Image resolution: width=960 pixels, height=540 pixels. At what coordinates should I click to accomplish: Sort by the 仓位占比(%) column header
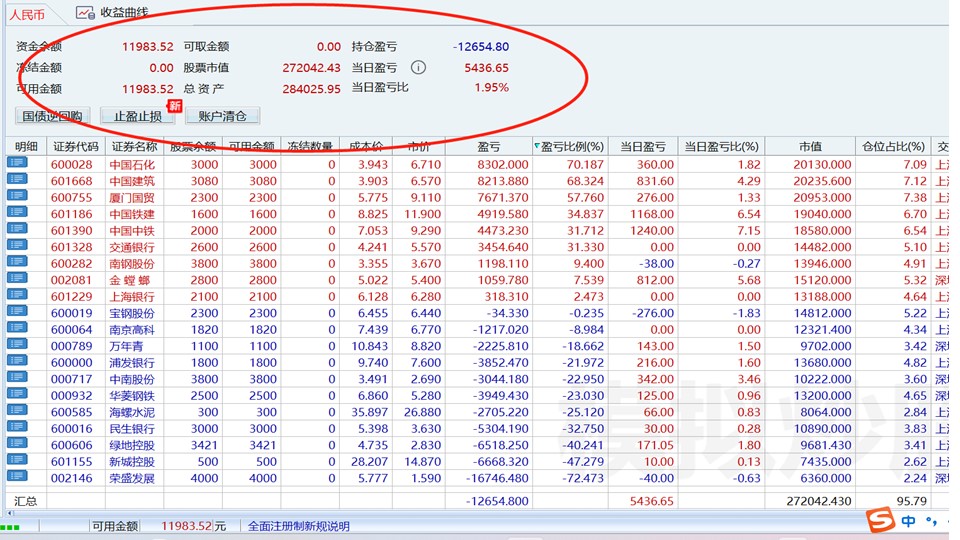(x=893, y=146)
